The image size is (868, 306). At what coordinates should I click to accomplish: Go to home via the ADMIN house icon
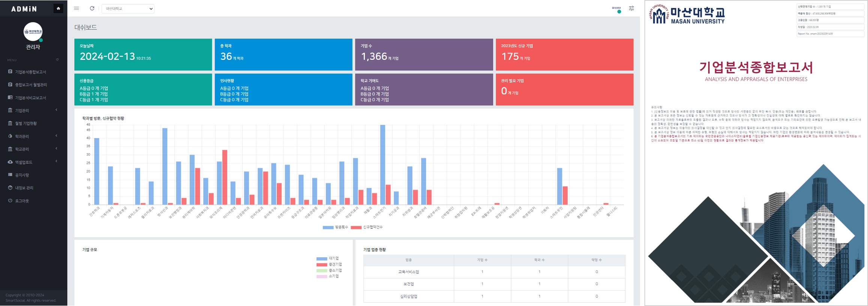point(58,8)
